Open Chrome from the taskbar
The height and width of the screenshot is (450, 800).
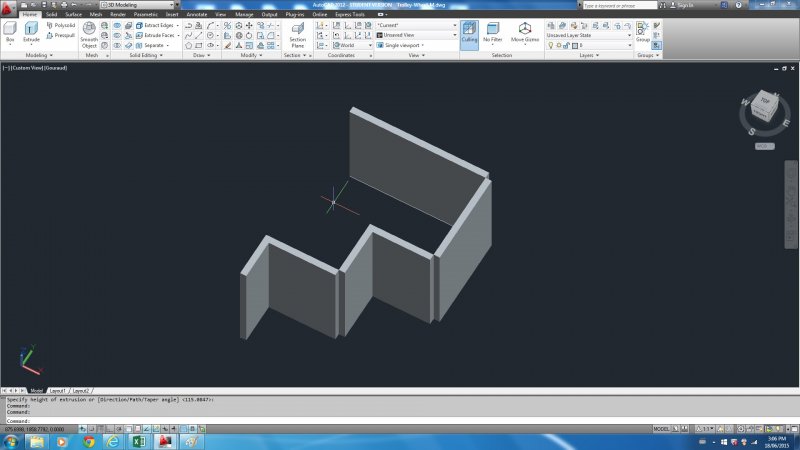click(x=89, y=442)
